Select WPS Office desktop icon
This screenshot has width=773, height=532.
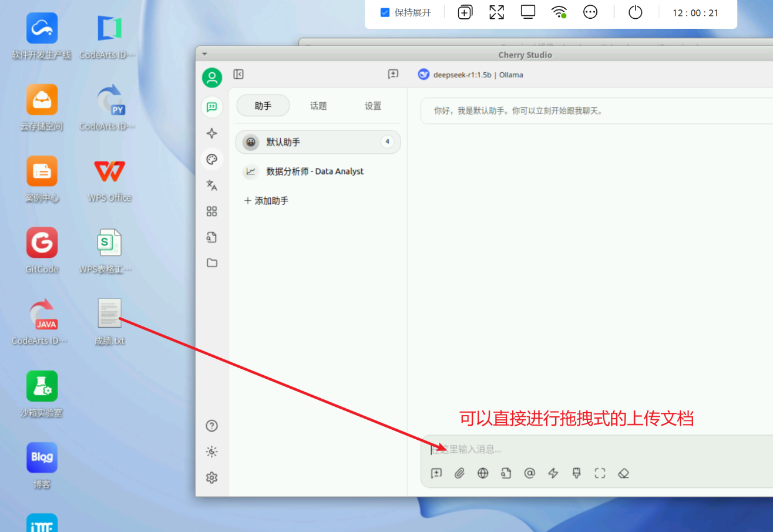(x=109, y=180)
